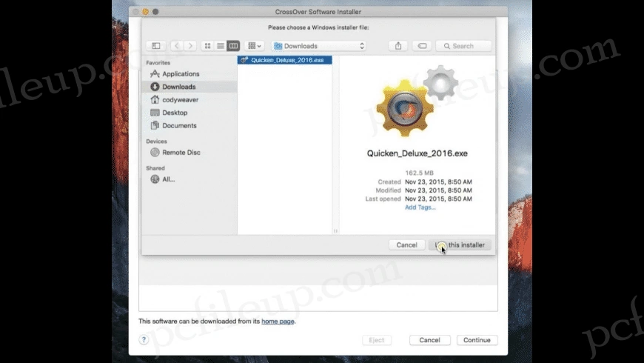Switch to list view
Image resolution: width=644 pixels, height=363 pixels.
tap(221, 46)
